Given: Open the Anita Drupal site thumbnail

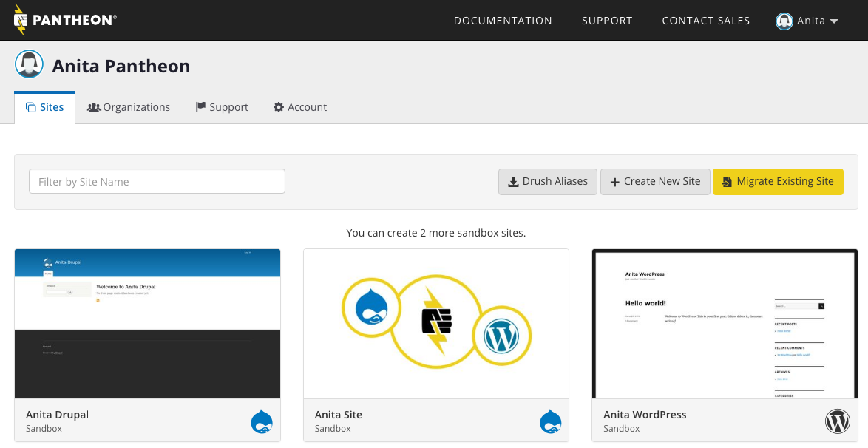Looking at the screenshot, I should [x=147, y=324].
